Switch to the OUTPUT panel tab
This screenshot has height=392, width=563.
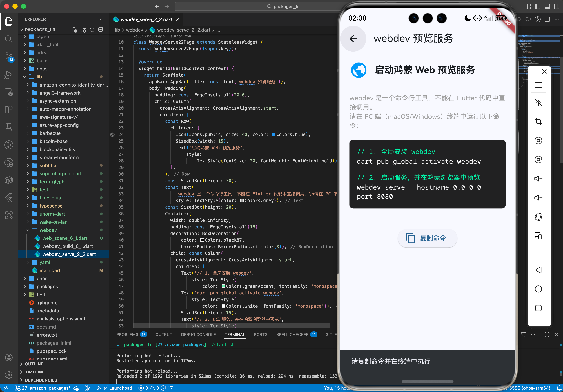pos(164,334)
